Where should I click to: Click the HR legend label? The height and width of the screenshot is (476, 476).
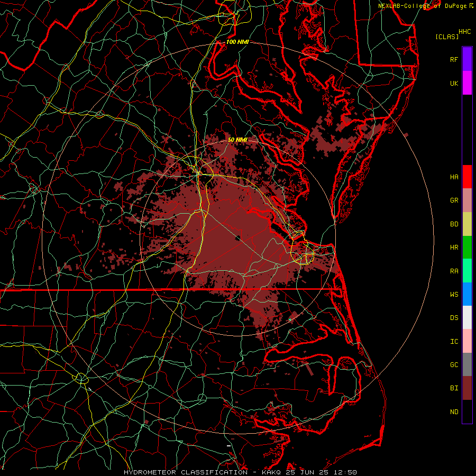454,248
